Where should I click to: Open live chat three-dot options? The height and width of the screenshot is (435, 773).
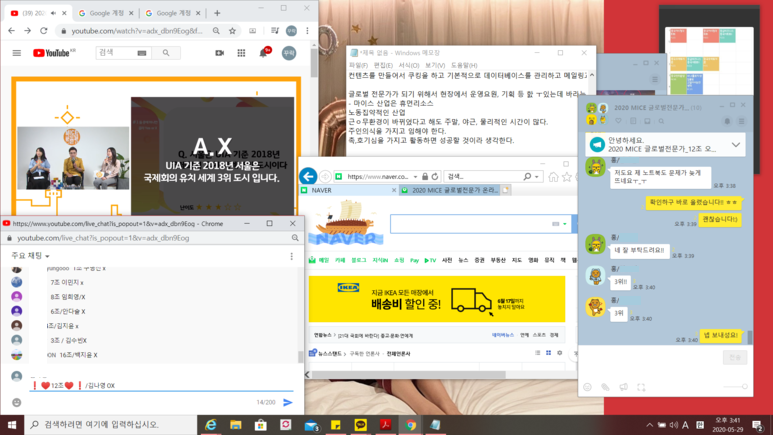tap(291, 256)
